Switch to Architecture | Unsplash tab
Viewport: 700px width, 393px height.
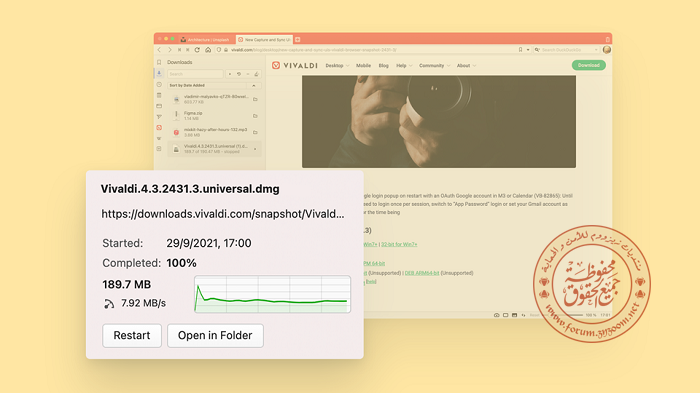point(206,40)
